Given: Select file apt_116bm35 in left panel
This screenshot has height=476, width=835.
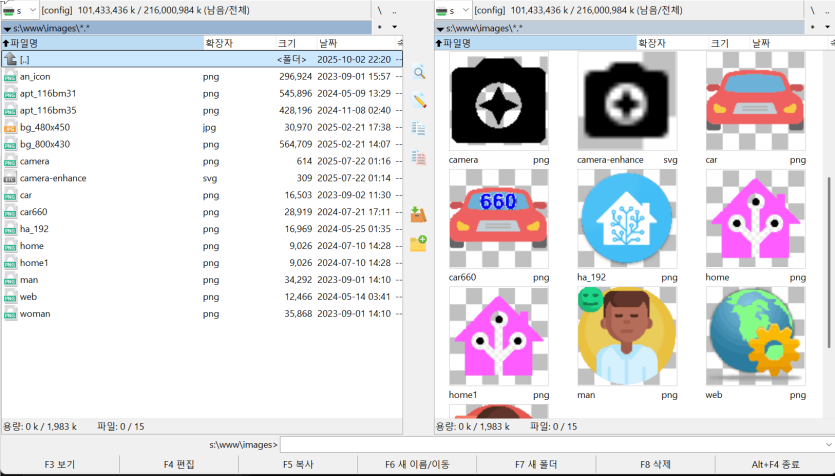Looking at the screenshot, I should point(202,111).
